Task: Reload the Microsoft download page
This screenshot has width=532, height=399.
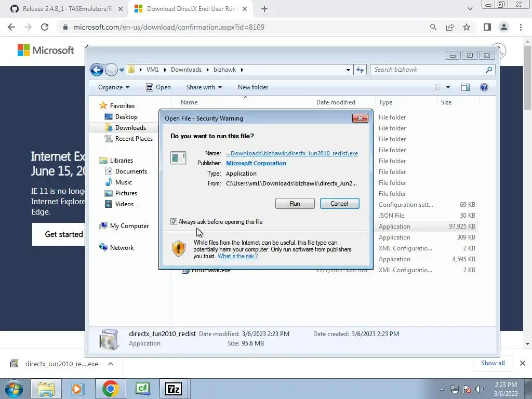Action: (45, 27)
